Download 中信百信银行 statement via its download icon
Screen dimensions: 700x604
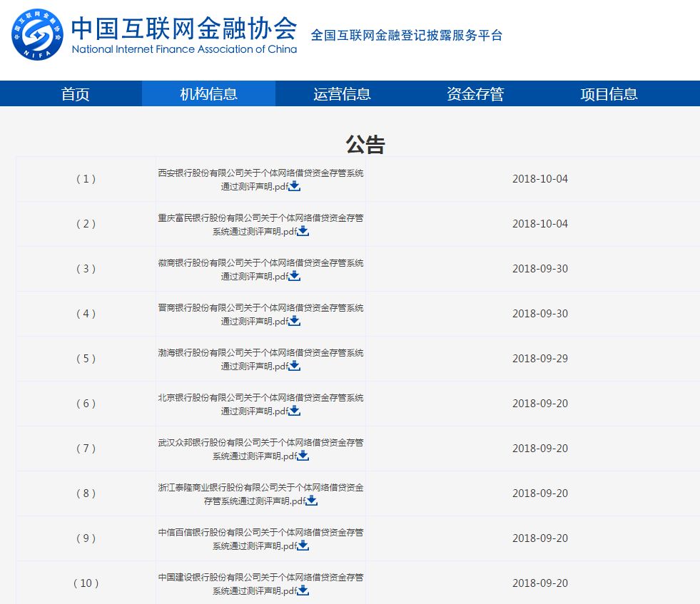click(303, 546)
